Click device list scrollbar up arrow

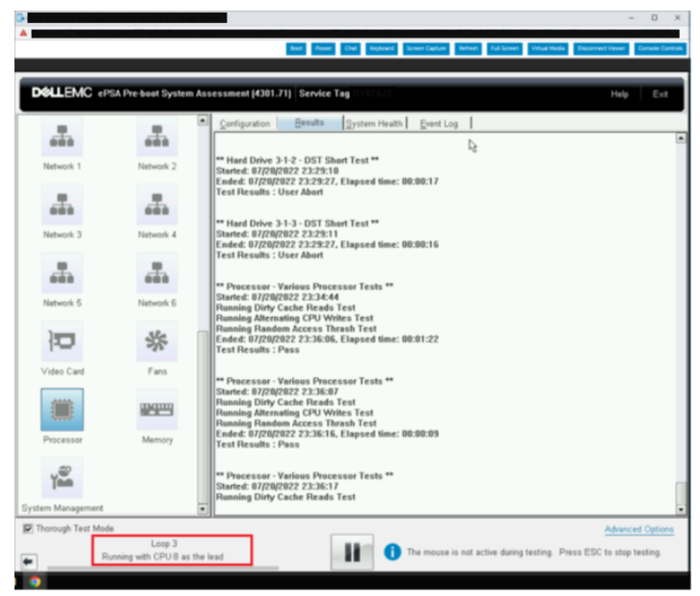click(x=202, y=121)
